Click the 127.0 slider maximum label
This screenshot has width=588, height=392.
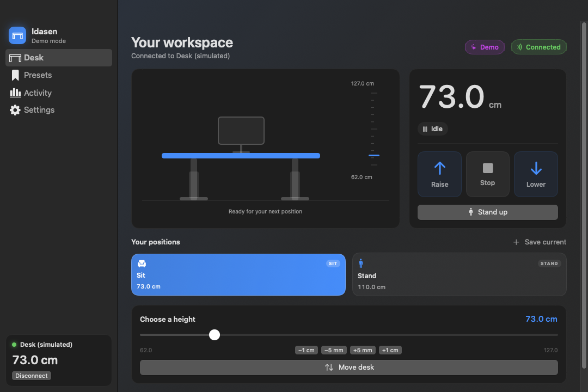550,351
